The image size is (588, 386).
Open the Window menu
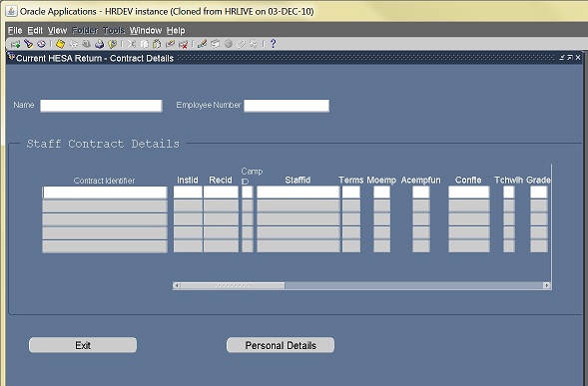tap(146, 30)
